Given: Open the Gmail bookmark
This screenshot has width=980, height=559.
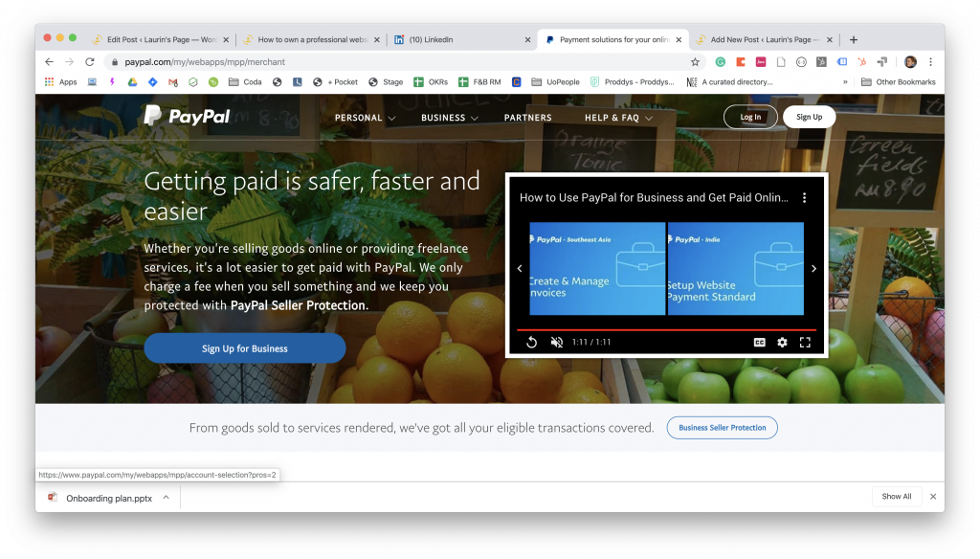Looking at the screenshot, I should [x=173, y=82].
